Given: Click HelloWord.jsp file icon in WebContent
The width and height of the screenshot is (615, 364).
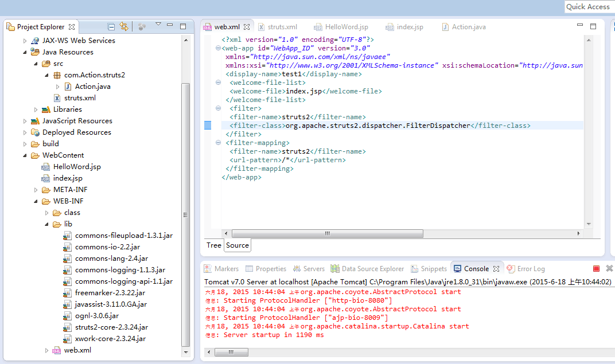Looking at the screenshot, I should (x=46, y=167).
